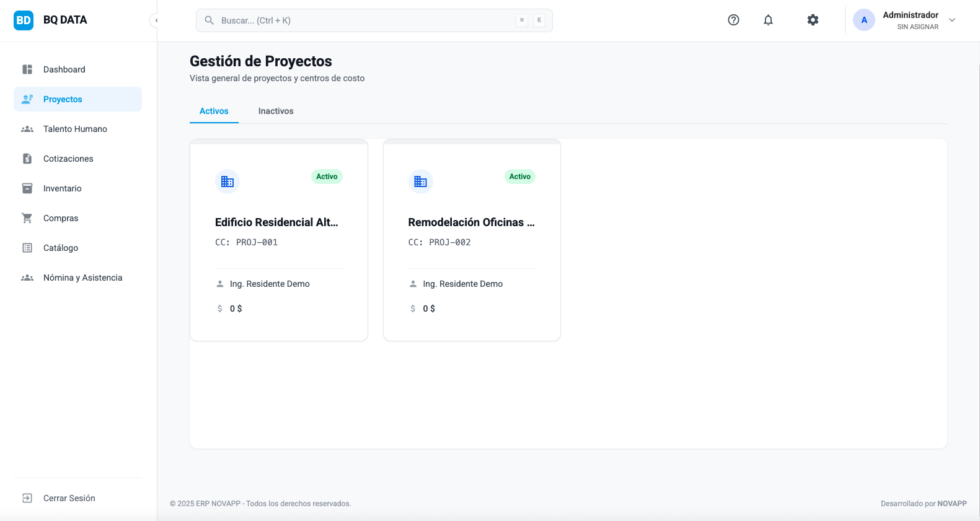
Task: Click Activo badge on PROJ-001 card
Action: [327, 177]
